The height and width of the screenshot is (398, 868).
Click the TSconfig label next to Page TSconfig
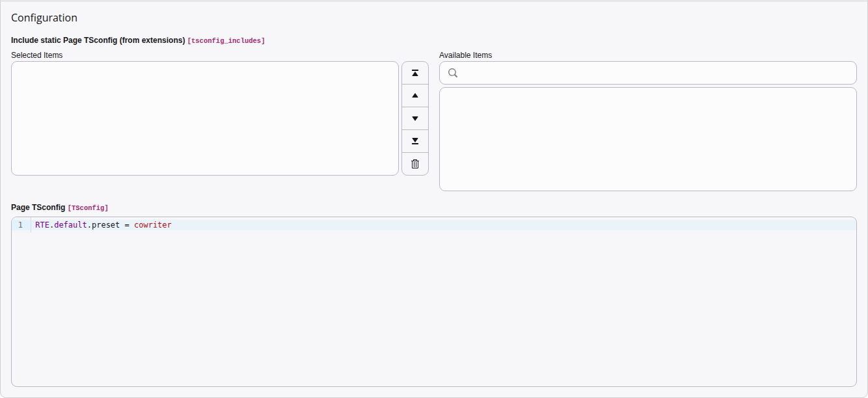coord(88,207)
